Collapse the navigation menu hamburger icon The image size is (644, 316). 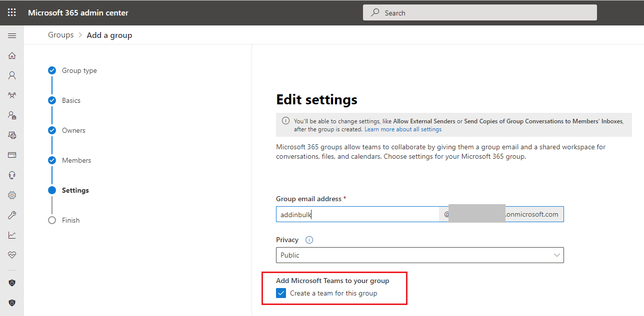coord(12,35)
